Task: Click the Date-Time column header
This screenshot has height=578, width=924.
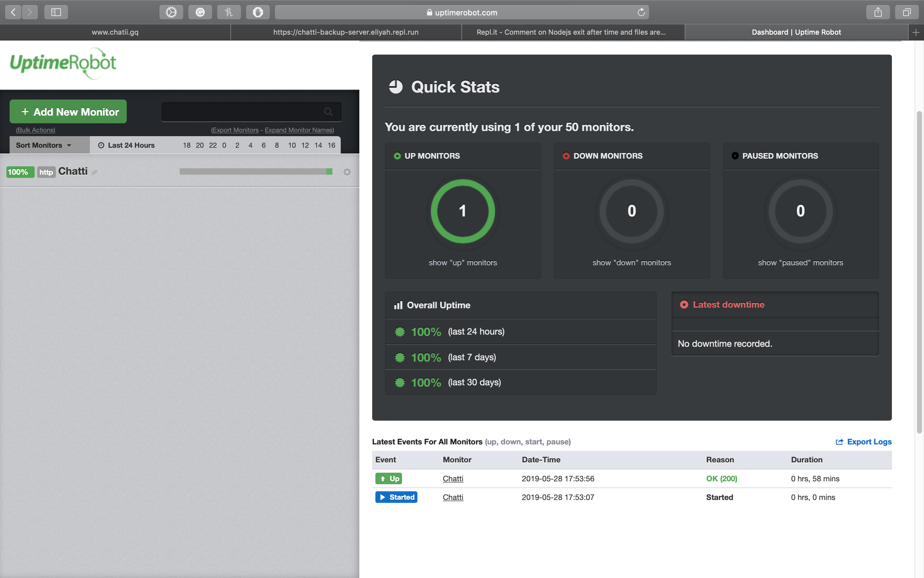Action: pyautogui.click(x=541, y=460)
